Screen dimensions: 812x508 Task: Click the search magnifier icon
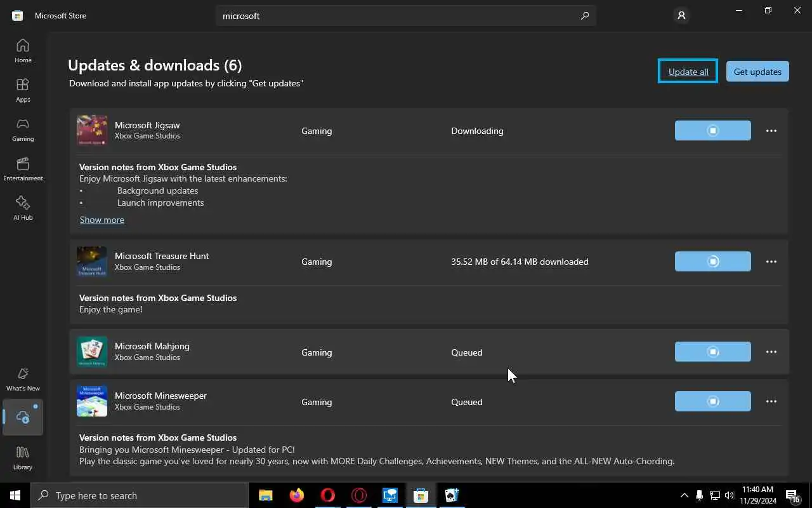click(585, 16)
